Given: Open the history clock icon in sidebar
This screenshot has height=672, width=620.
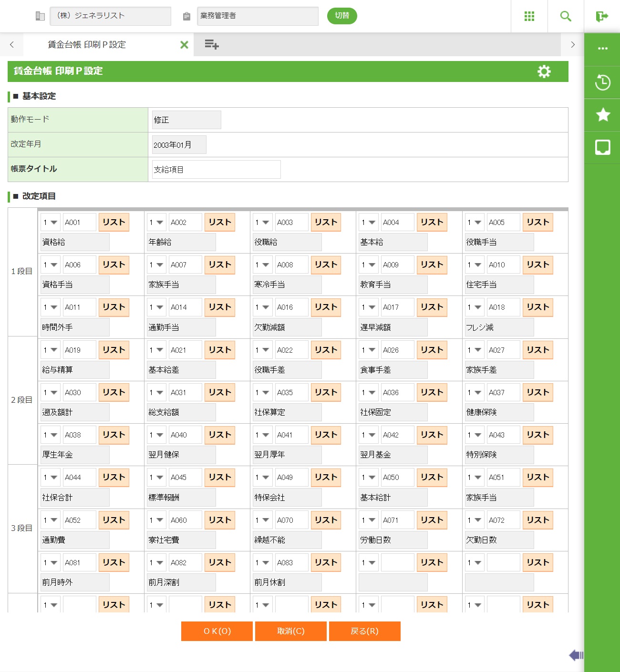Looking at the screenshot, I should [602, 82].
